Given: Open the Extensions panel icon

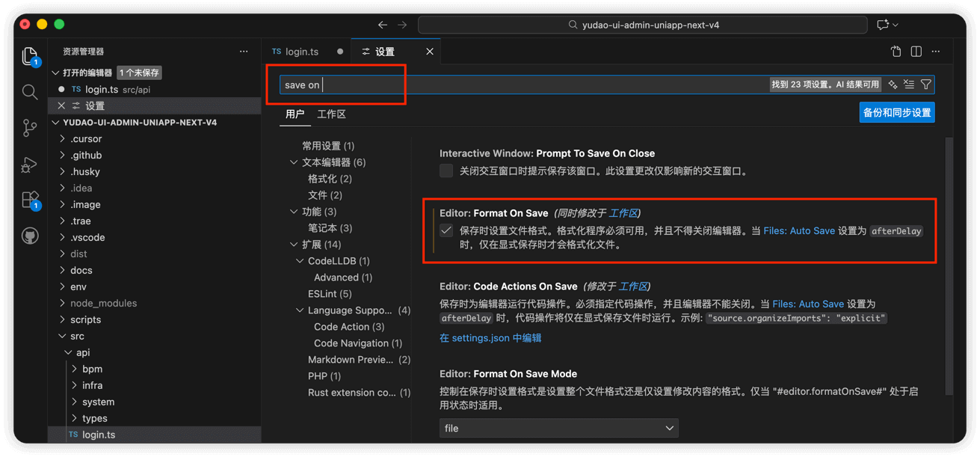Looking at the screenshot, I should pos(29,198).
